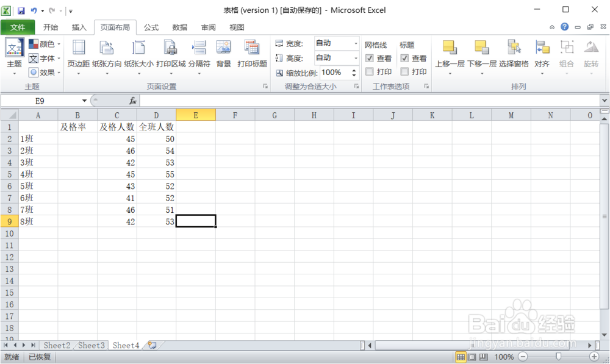Select cell B1 containing 及格率
610x364 pixels.
tap(77, 127)
